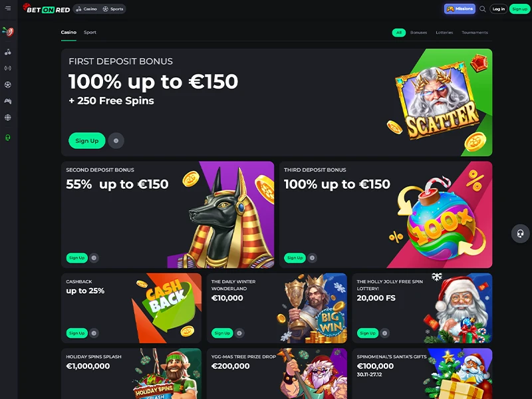Screen dimensions: 532x399
Task: Open the hamburger menu in top-left
Action: (8, 8)
